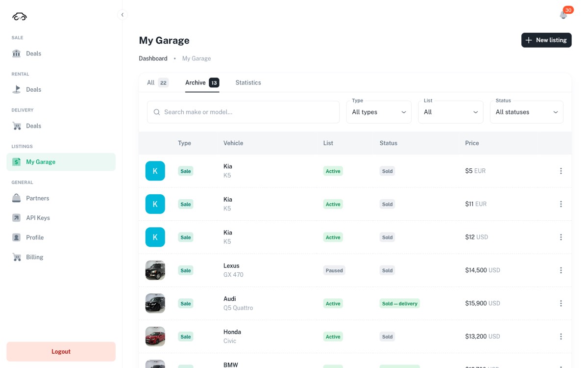Viewport: 588px width, 368px height.
Task: Click the Paused badge on Lexus row
Action: (x=334, y=270)
